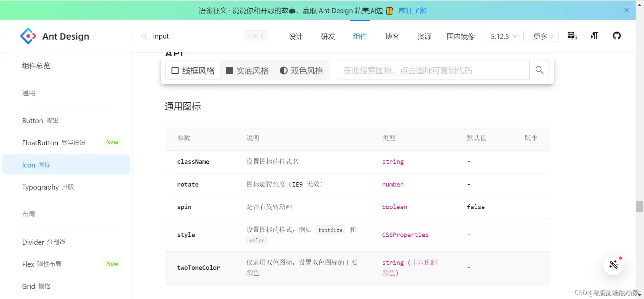644x299 pixels.
Task: Open the floating theme tool button
Action: tap(614, 265)
